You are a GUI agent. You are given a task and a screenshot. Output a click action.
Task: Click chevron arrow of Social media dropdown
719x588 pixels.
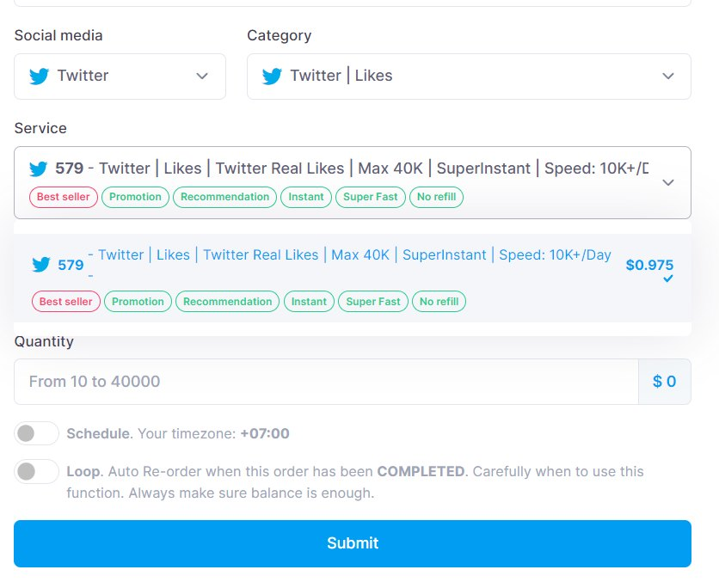coord(202,76)
